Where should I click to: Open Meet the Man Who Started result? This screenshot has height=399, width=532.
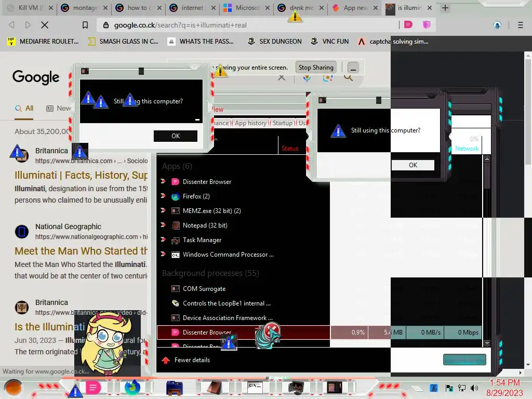pos(81,251)
